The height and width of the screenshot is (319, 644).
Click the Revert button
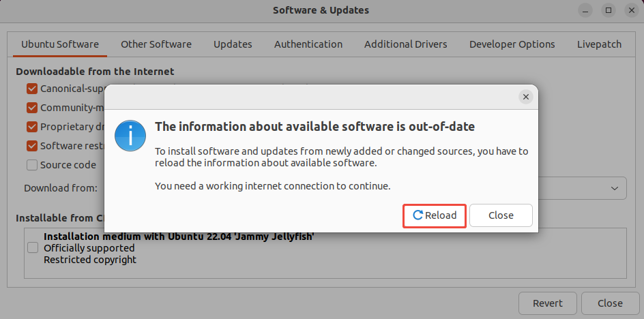[x=548, y=303]
